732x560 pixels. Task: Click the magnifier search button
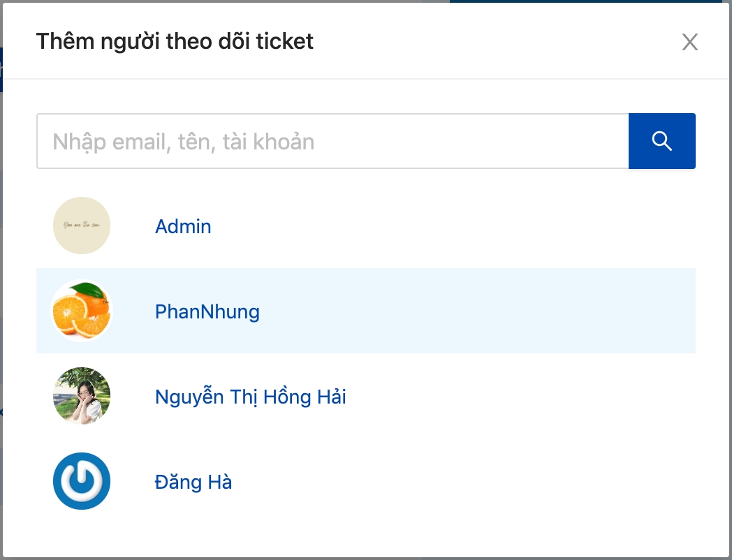(x=661, y=141)
